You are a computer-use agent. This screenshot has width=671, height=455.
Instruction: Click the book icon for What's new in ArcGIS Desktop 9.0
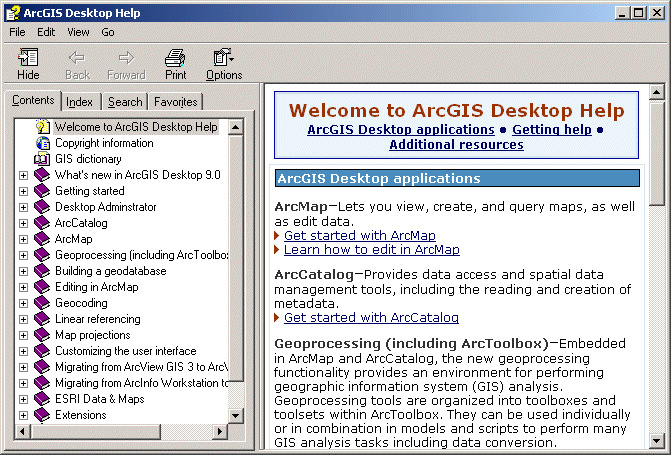[x=42, y=175]
